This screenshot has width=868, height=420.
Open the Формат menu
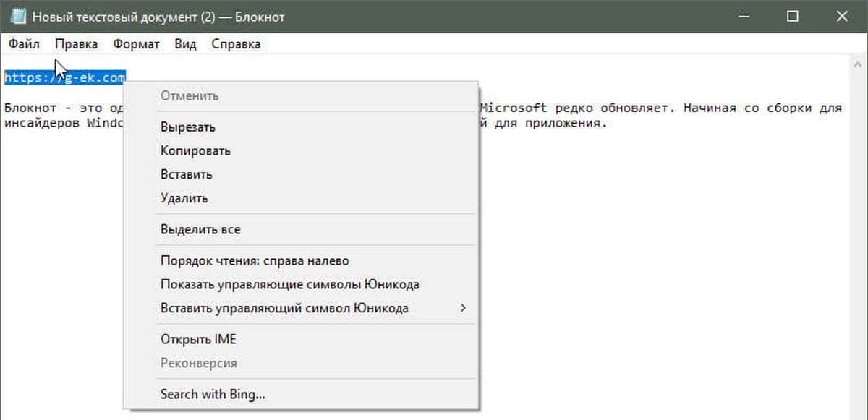[x=136, y=44]
